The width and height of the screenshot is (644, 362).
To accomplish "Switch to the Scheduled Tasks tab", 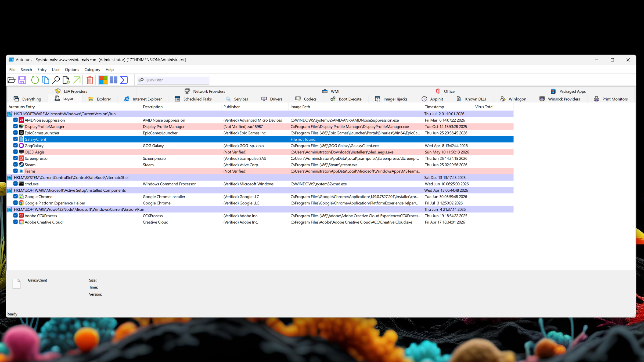I will pyautogui.click(x=193, y=99).
